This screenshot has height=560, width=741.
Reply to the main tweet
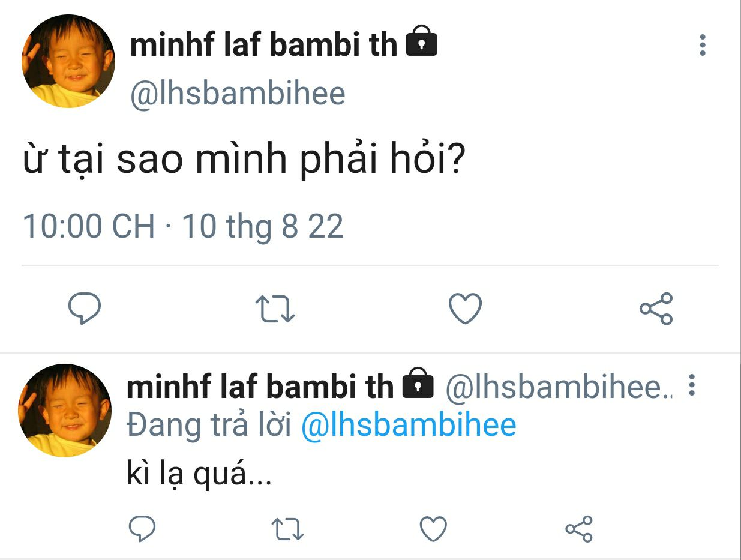(x=84, y=309)
